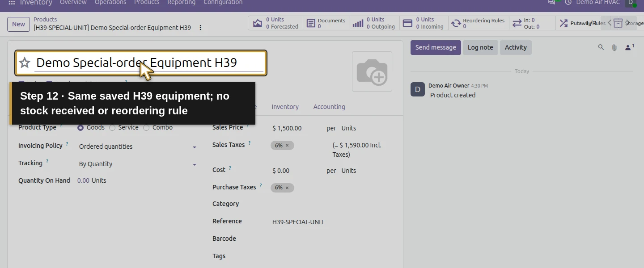Open In/Out moves stat button

click(532, 23)
